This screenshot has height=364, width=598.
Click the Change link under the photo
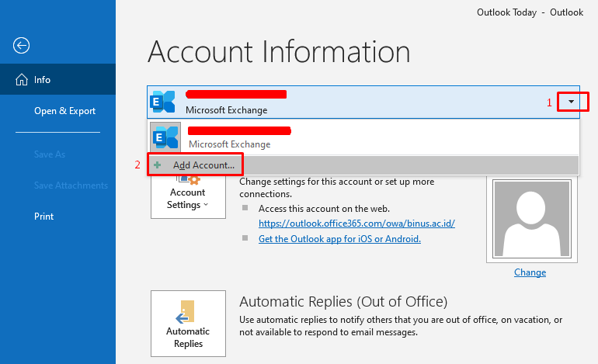[530, 272]
